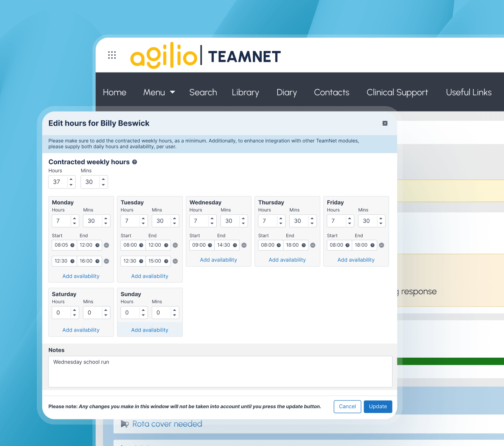Viewport: 504px width, 446px height.
Task: Open clock picker for Tuesday 12:30 start
Action: pyautogui.click(x=141, y=261)
